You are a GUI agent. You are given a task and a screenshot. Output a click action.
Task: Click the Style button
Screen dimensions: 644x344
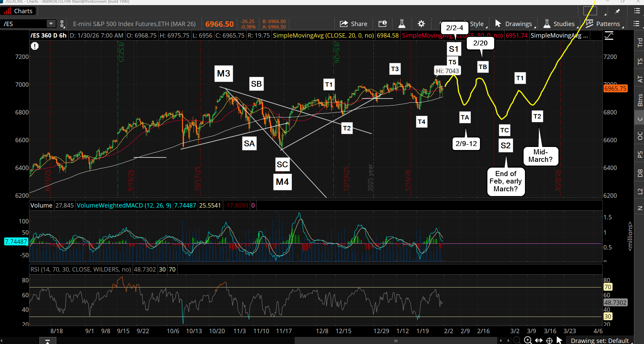[477, 24]
